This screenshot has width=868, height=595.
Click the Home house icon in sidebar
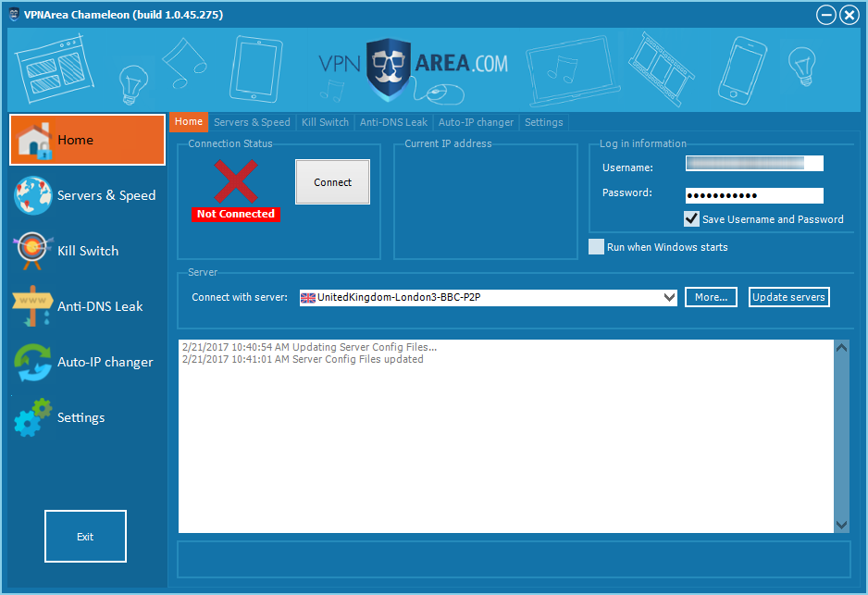(x=34, y=141)
